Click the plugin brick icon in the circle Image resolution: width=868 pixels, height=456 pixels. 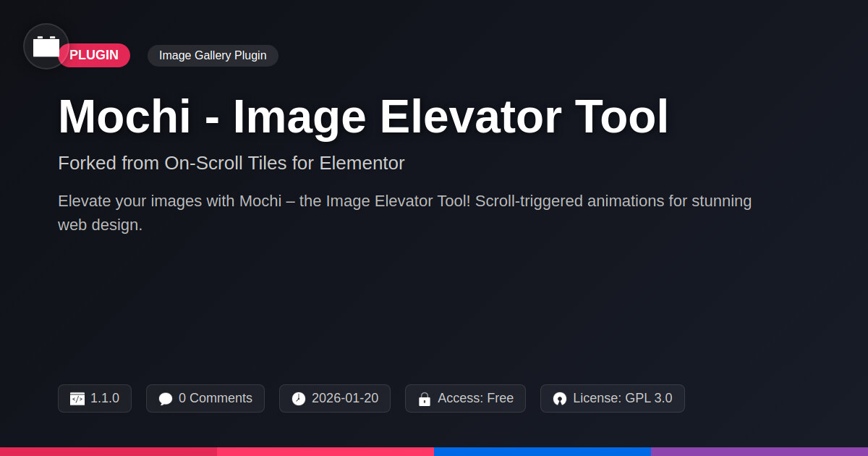pyautogui.click(x=46, y=46)
